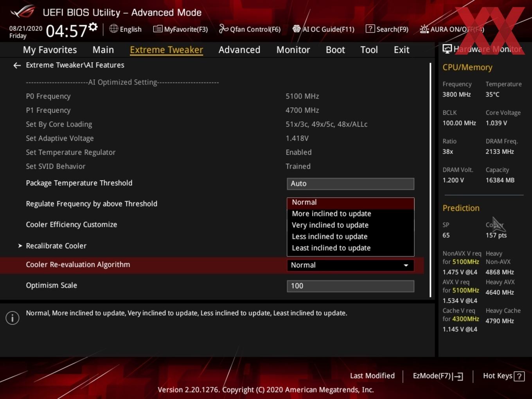Click P1 Frequency value 4700 MHz
532x399 pixels.
coord(302,110)
